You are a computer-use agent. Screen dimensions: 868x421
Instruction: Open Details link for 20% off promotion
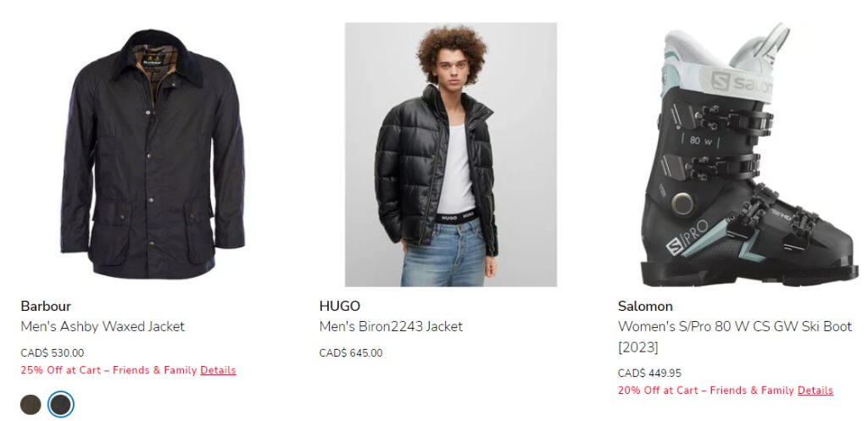pyautogui.click(x=815, y=390)
